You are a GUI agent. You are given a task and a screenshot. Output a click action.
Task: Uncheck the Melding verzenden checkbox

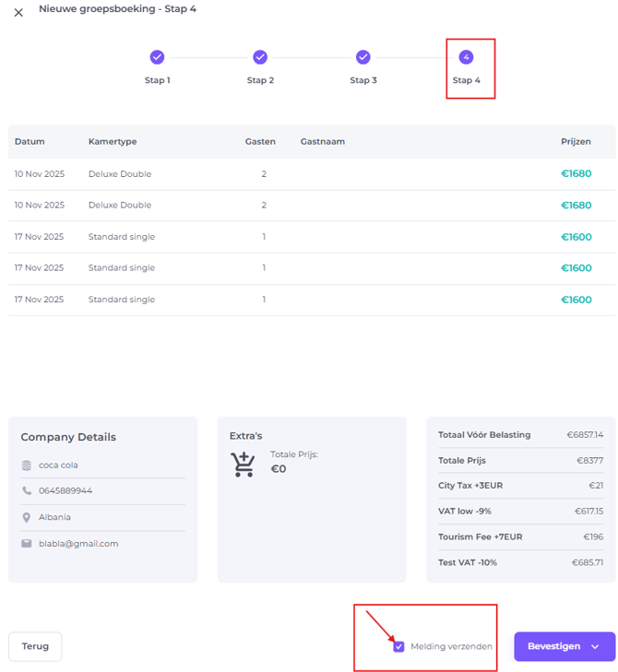[x=398, y=646]
